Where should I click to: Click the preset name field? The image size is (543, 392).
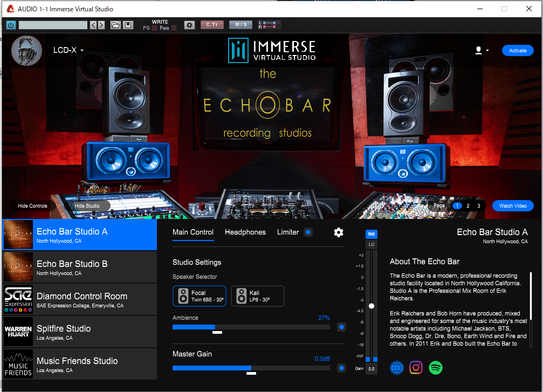tap(53, 25)
